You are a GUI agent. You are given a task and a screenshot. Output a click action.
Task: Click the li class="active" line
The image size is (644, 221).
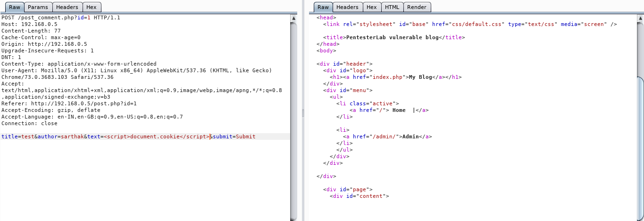coord(368,103)
